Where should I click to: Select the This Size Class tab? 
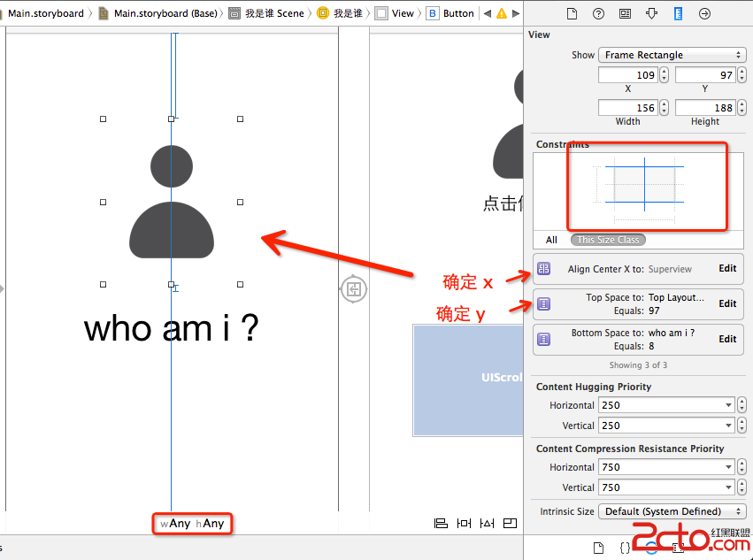[608, 240]
